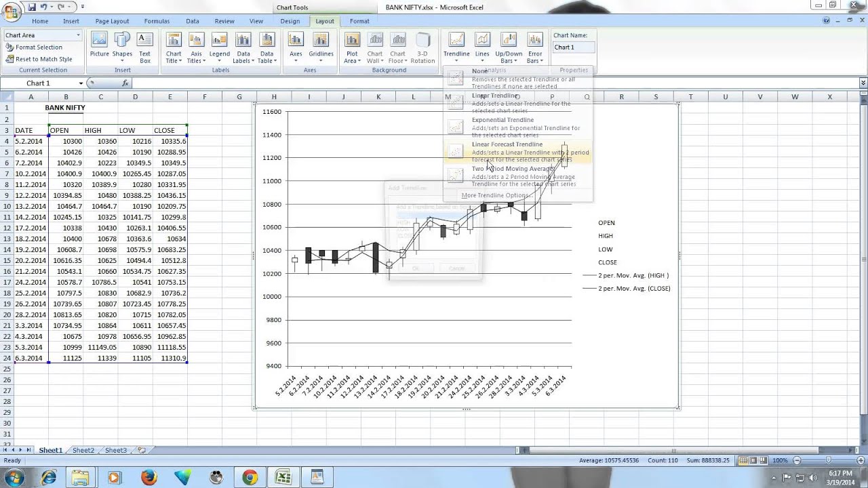868x488 pixels.
Task: Open the Page Layout tab
Action: pyautogui.click(x=112, y=21)
